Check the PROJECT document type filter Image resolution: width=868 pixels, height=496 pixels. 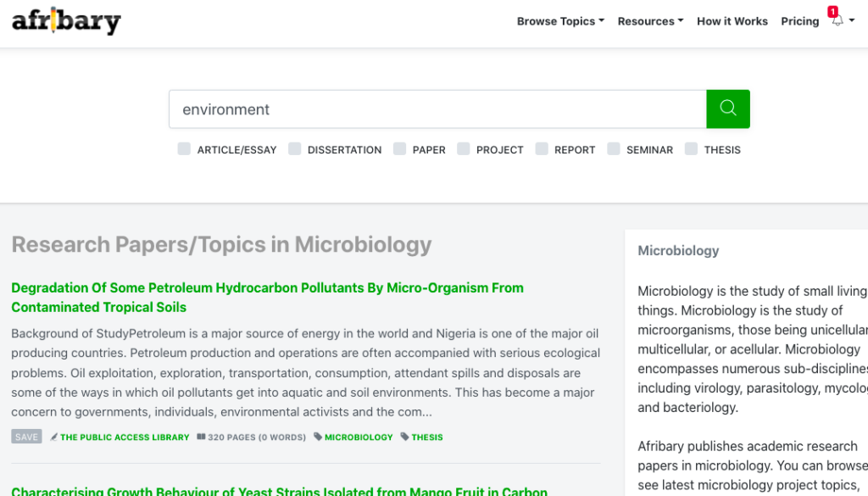[x=464, y=148]
